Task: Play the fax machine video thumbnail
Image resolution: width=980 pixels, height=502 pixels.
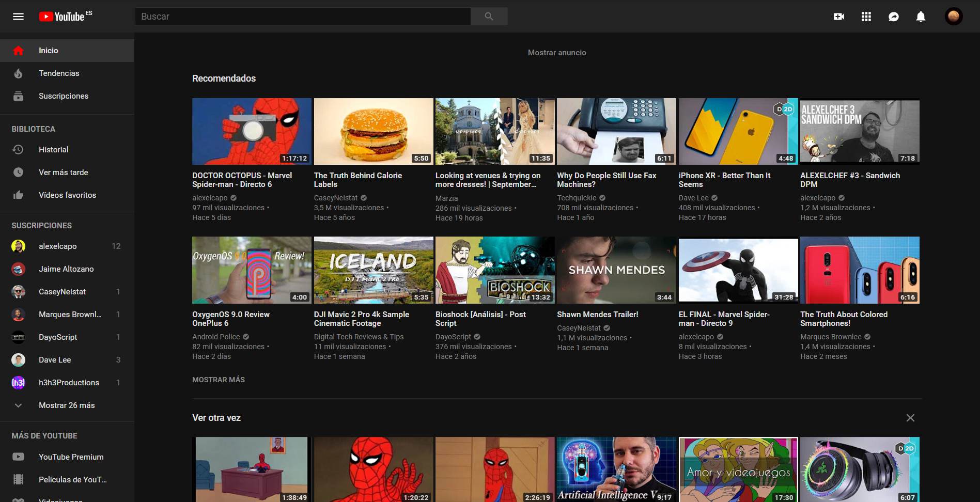Action: (616, 132)
